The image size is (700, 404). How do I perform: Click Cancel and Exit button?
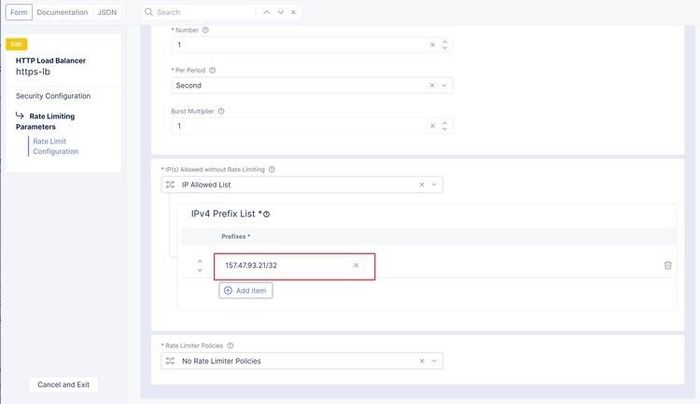(x=64, y=384)
